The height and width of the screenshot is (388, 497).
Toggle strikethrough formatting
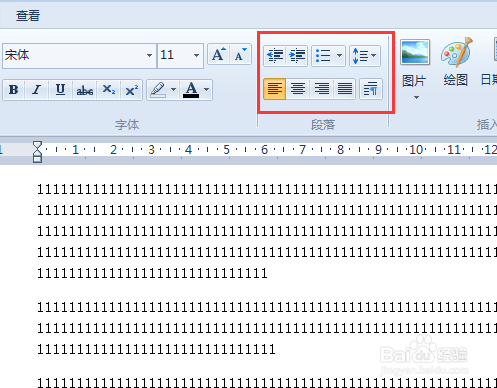pyautogui.click(x=85, y=90)
